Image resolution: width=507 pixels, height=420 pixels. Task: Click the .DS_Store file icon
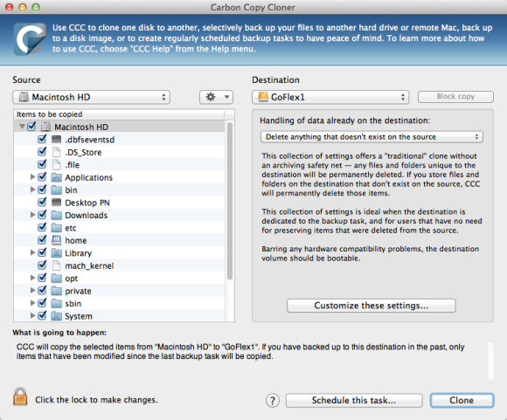56,152
